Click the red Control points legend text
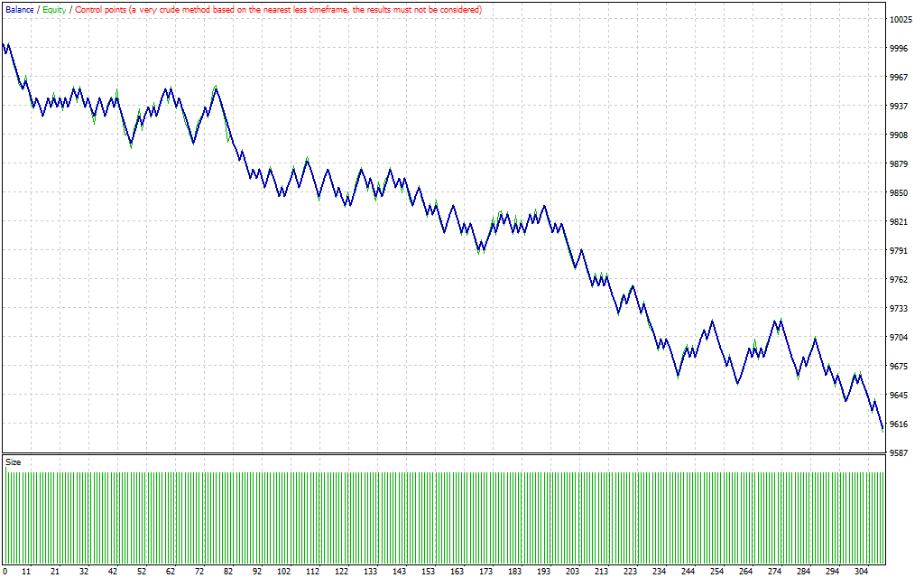 point(278,9)
